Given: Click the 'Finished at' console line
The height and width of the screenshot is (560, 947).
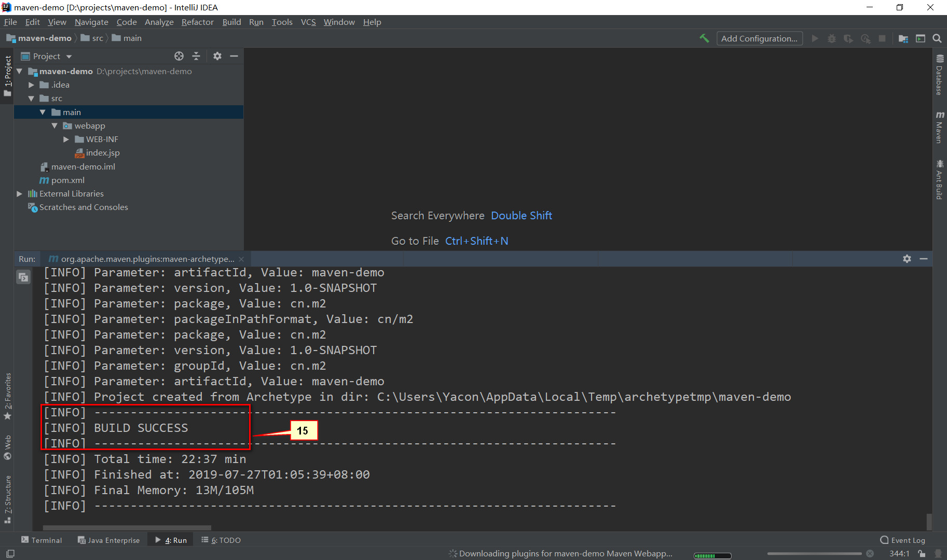Looking at the screenshot, I should pyautogui.click(x=207, y=474).
